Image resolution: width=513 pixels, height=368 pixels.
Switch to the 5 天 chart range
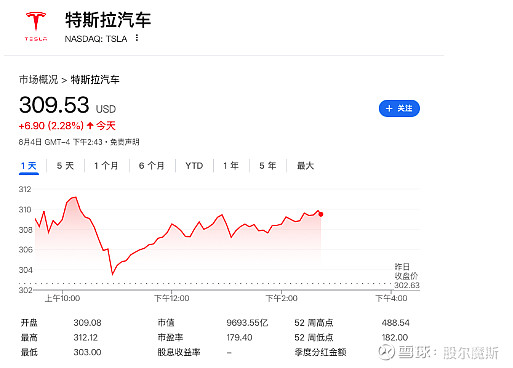[65, 166]
